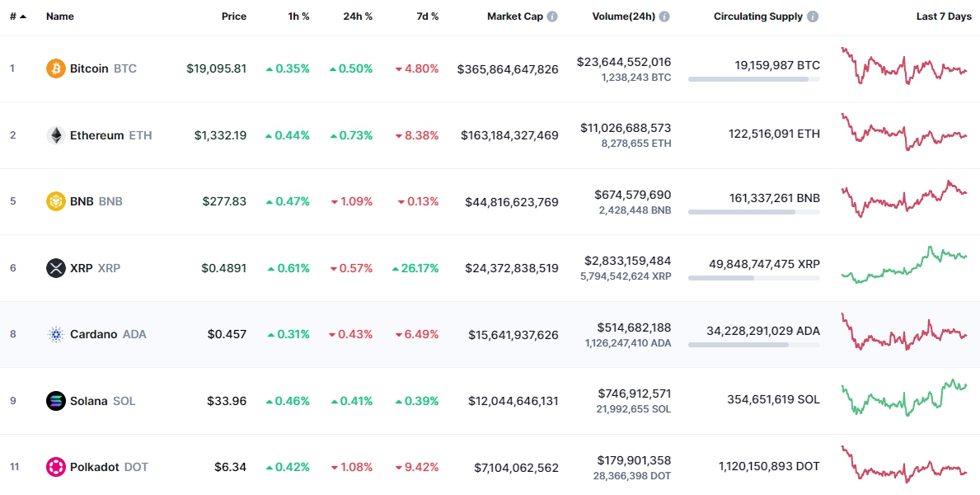This screenshot has height=495, width=980.
Task: Click Polkadot's 7d change 9.42%
Action: pyautogui.click(x=417, y=468)
